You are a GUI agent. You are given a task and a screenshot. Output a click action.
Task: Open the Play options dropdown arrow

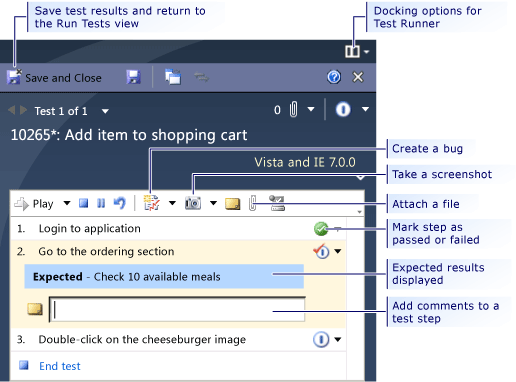coord(67,203)
